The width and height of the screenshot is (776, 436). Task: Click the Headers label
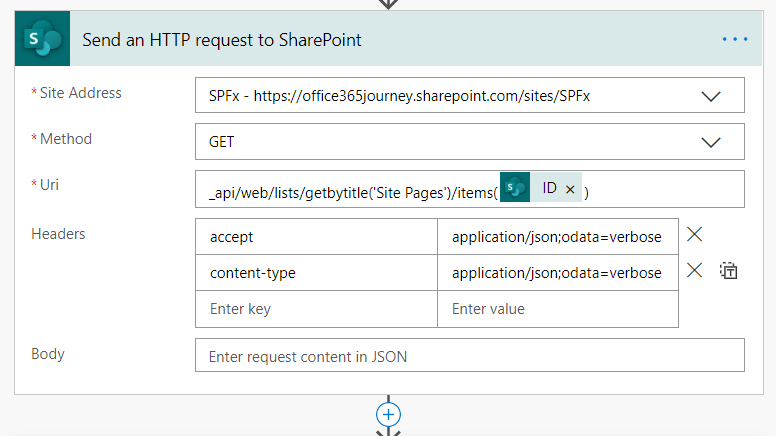tap(58, 234)
